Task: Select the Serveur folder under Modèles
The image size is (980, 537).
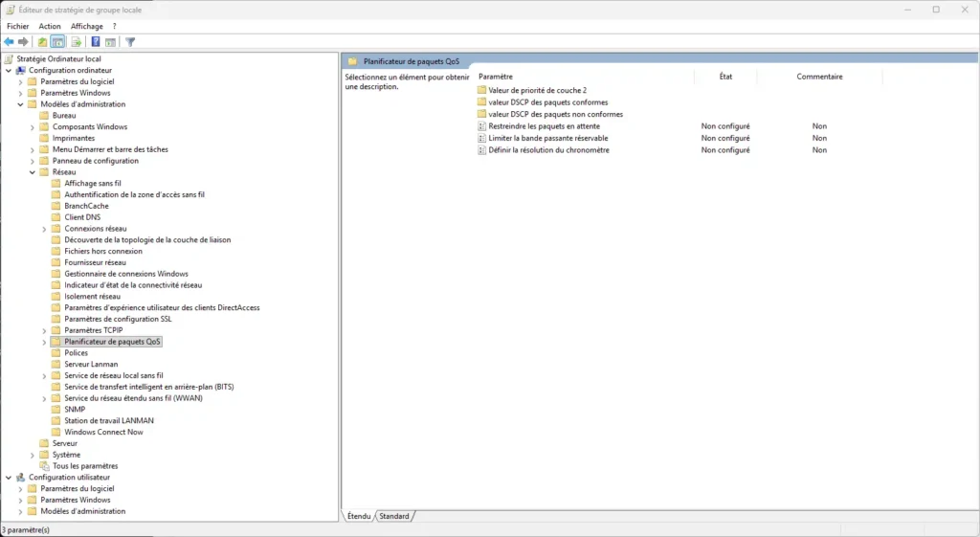Action: point(64,443)
